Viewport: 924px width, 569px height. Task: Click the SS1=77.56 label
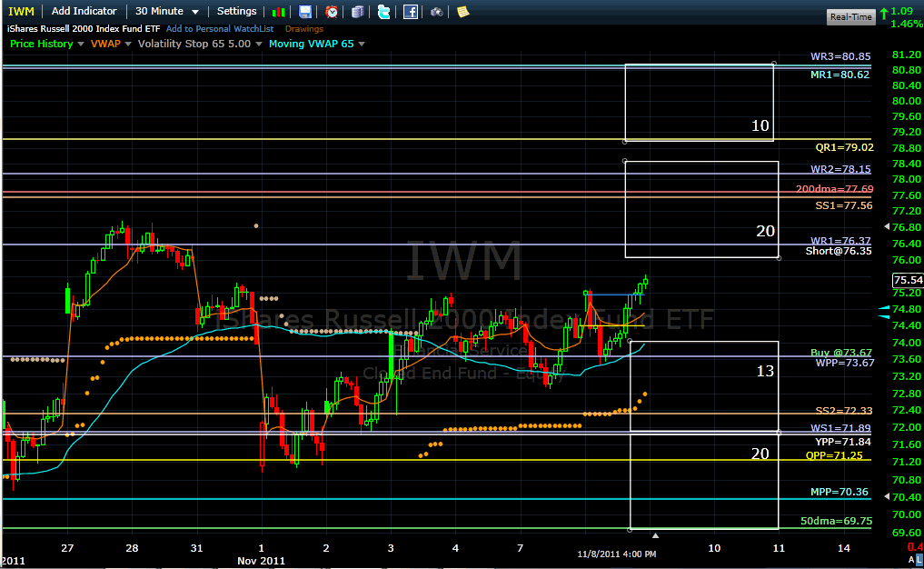point(844,205)
